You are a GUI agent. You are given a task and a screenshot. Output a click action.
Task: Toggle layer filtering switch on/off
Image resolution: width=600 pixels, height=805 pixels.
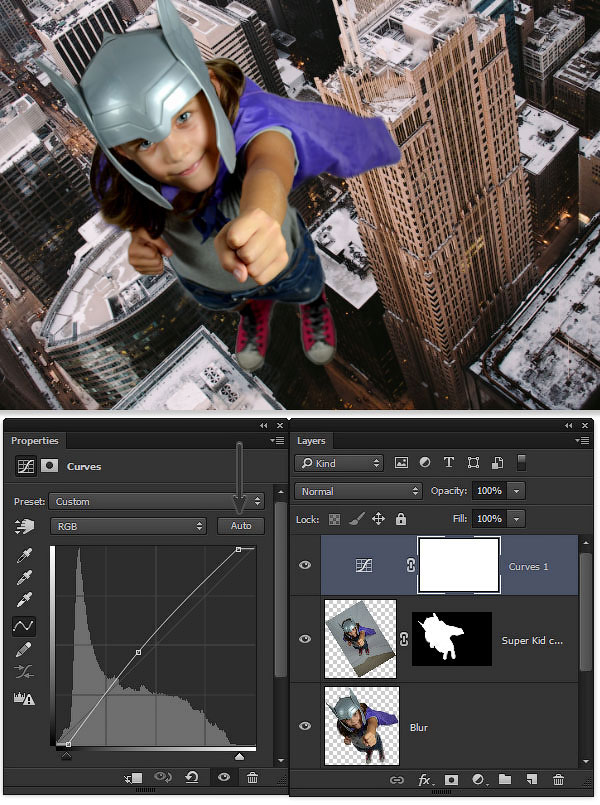(521, 463)
